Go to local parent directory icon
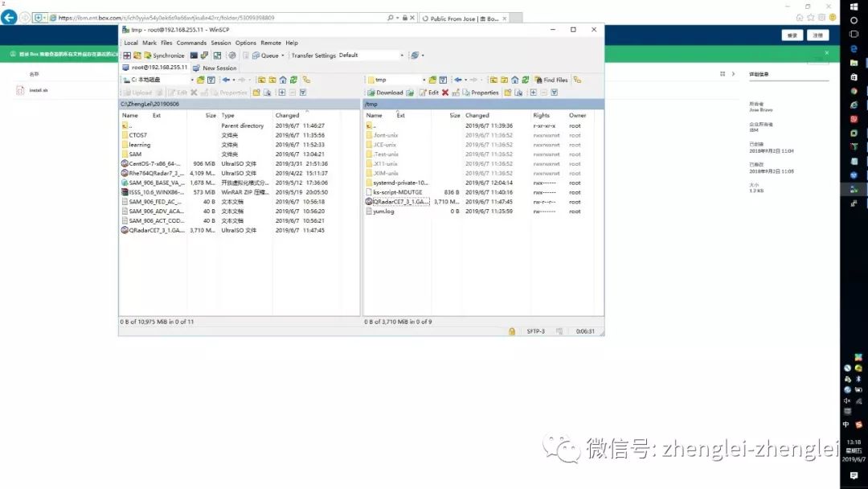The width and height of the screenshot is (868, 489). [x=261, y=80]
